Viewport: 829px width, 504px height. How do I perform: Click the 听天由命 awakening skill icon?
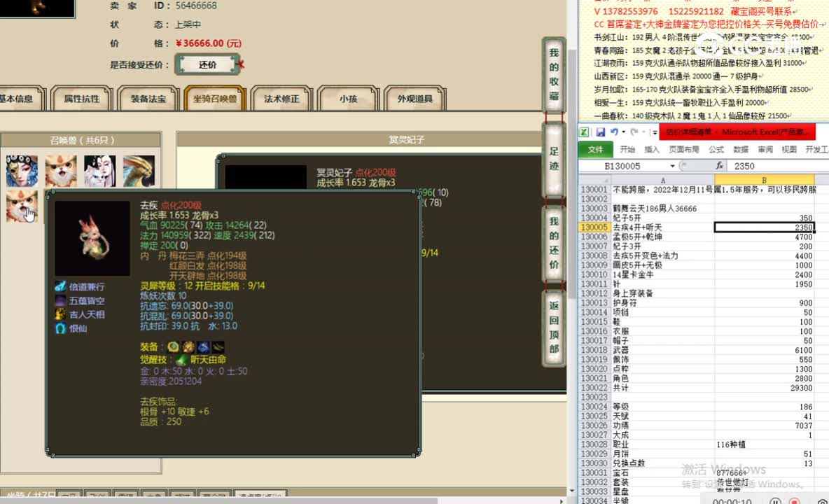pyautogui.click(x=181, y=360)
